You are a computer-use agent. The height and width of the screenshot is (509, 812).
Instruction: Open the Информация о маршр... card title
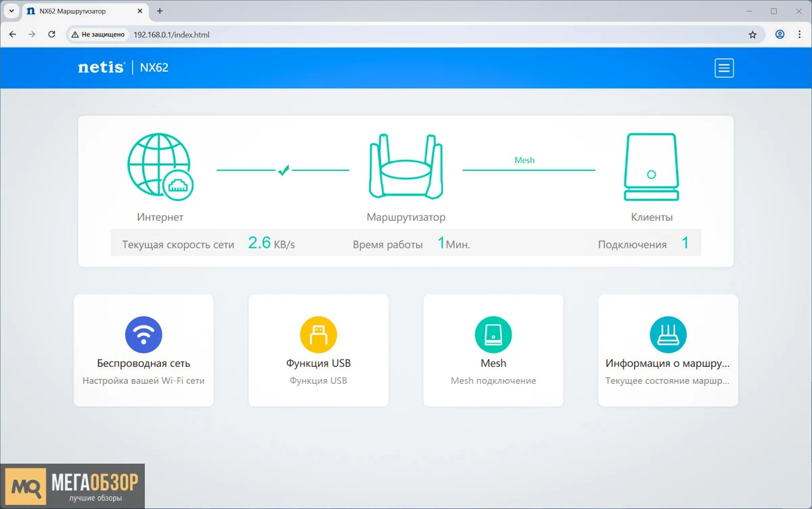pyautogui.click(x=668, y=363)
